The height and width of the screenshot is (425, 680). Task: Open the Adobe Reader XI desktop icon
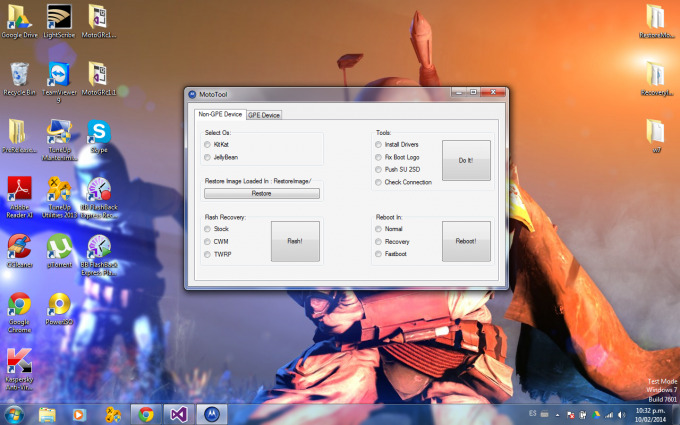[20, 190]
